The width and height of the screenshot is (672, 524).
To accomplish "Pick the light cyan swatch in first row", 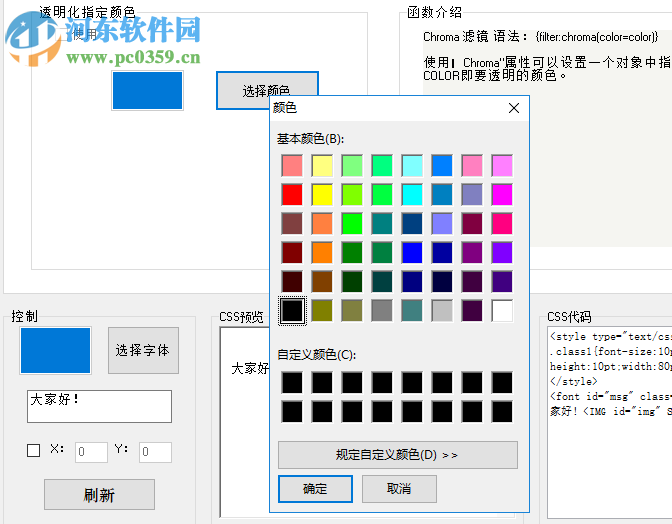I will click(412, 166).
